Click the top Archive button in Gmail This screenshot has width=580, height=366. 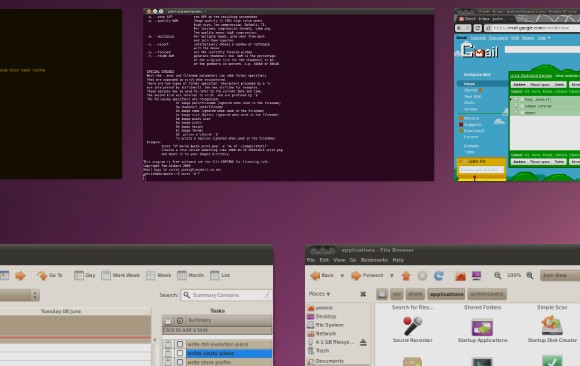coord(519,85)
